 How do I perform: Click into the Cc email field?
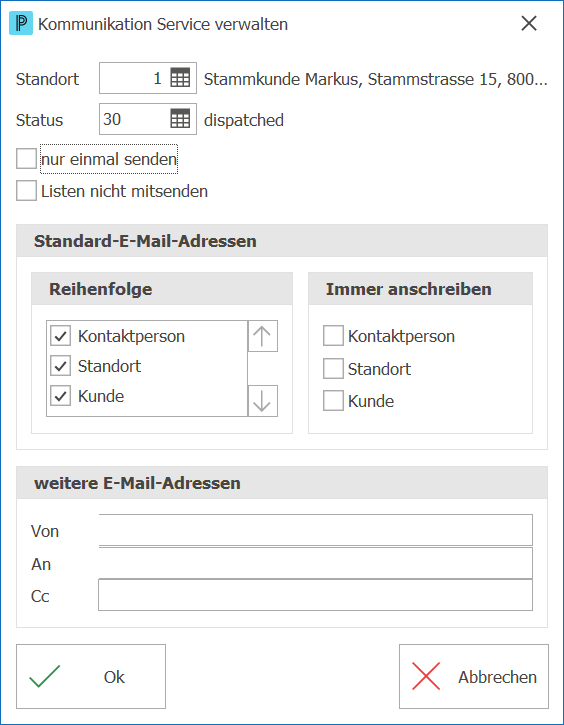[315, 595]
